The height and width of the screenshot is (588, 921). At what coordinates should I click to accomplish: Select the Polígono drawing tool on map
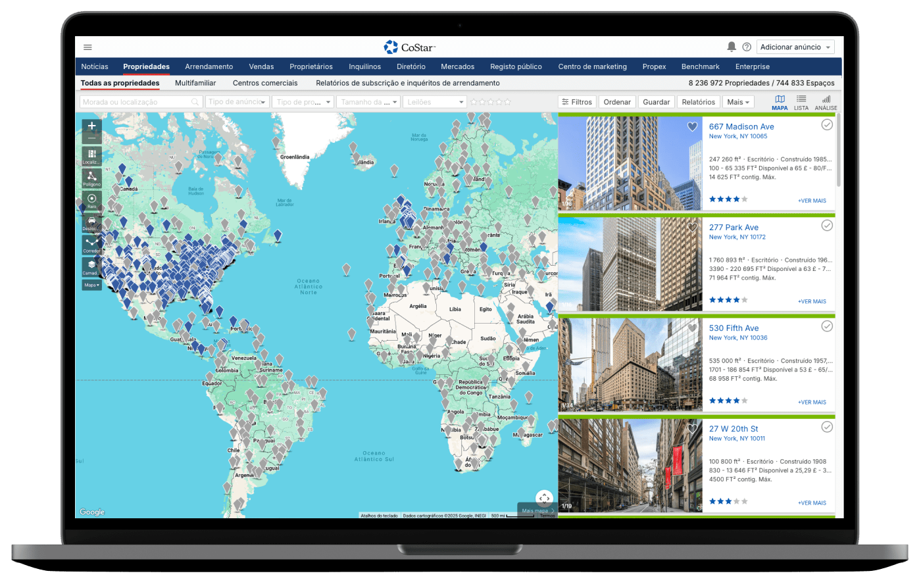[x=91, y=177]
